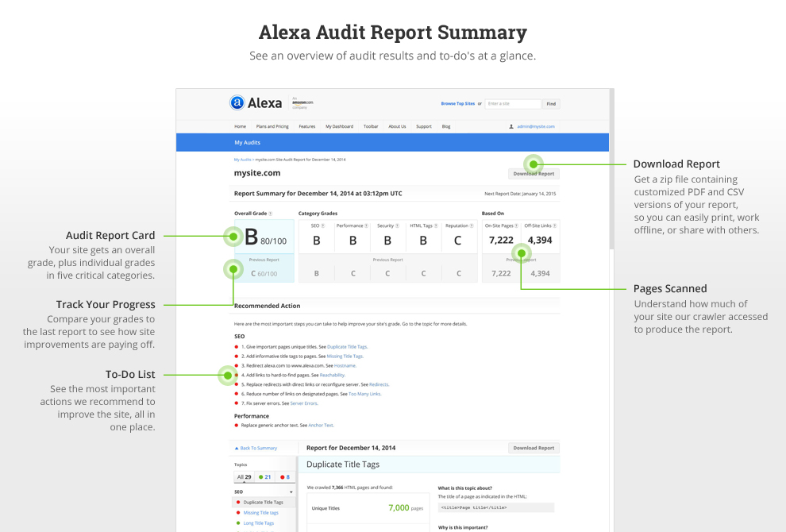Filter topics by red 8 tab

tap(284, 477)
